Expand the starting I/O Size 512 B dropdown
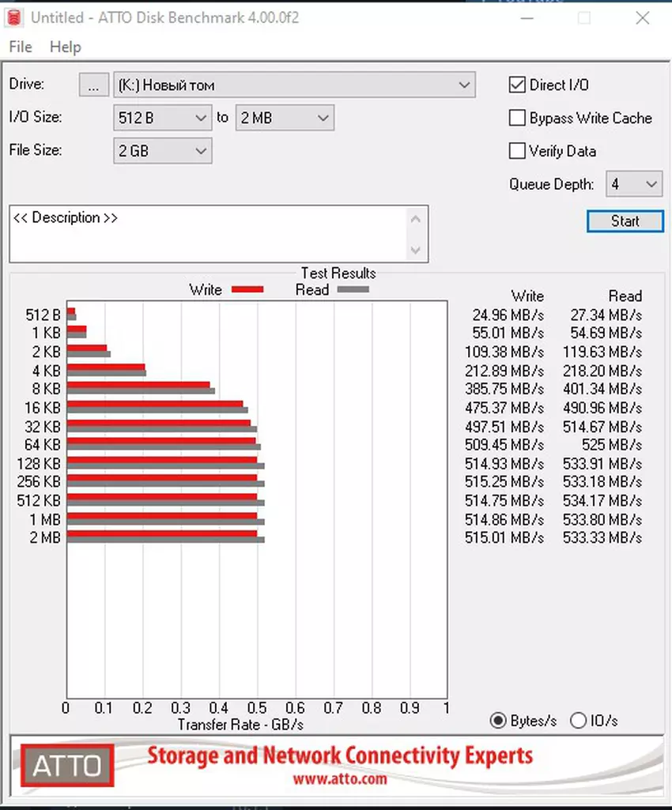Image resolution: width=672 pixels, height=810 pixels. 162,119
